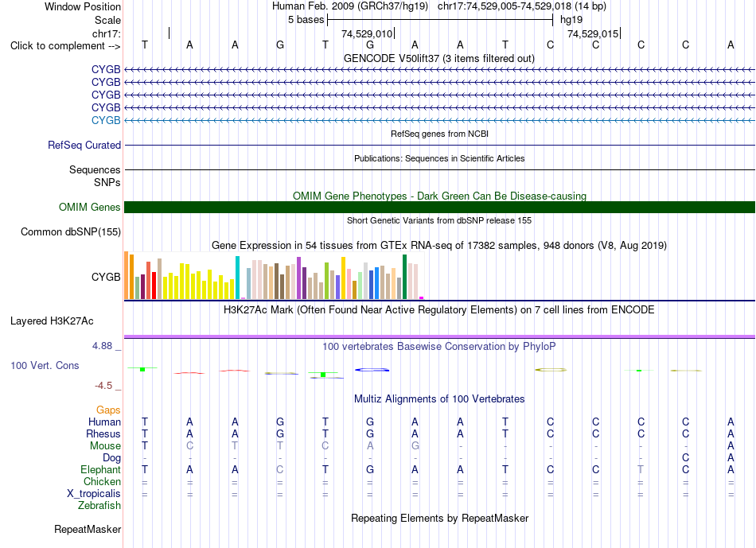
Task: Click the teal bar in GTEx expression chart
Action: (x=237, y=278)
